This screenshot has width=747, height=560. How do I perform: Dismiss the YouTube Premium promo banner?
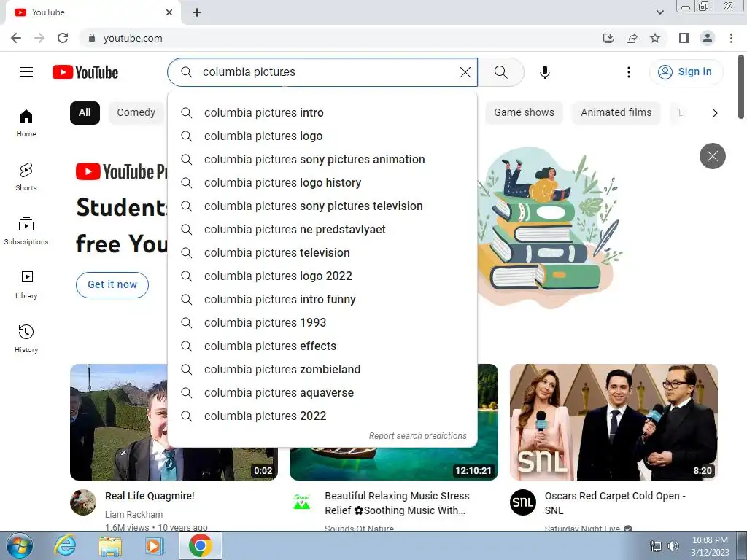[x=712, y=156]
